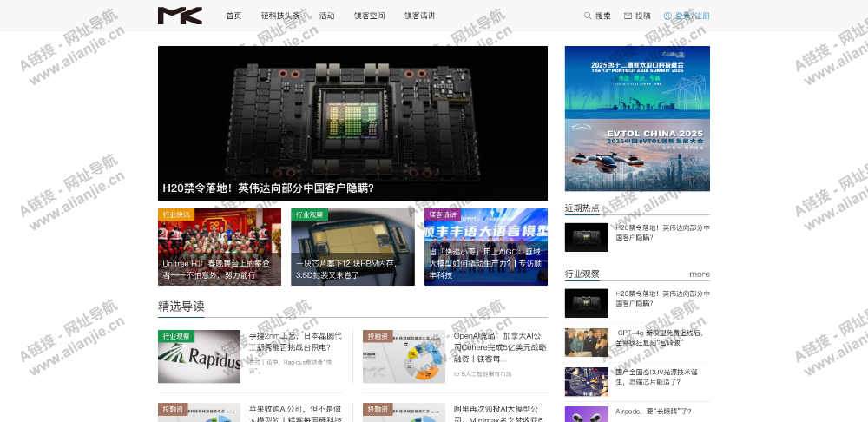The image size is (868, 422).
Task: Click 投融资 tag on 阿里 Minimax thumbnail
Action: [378, 409]
